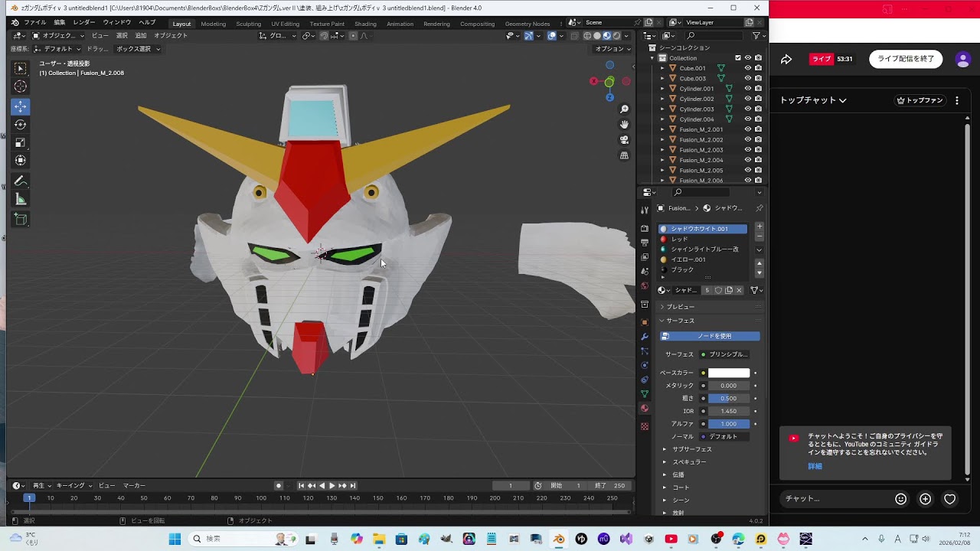
Task: Open the viewport Add menu
Action: (x=140, y=36)
